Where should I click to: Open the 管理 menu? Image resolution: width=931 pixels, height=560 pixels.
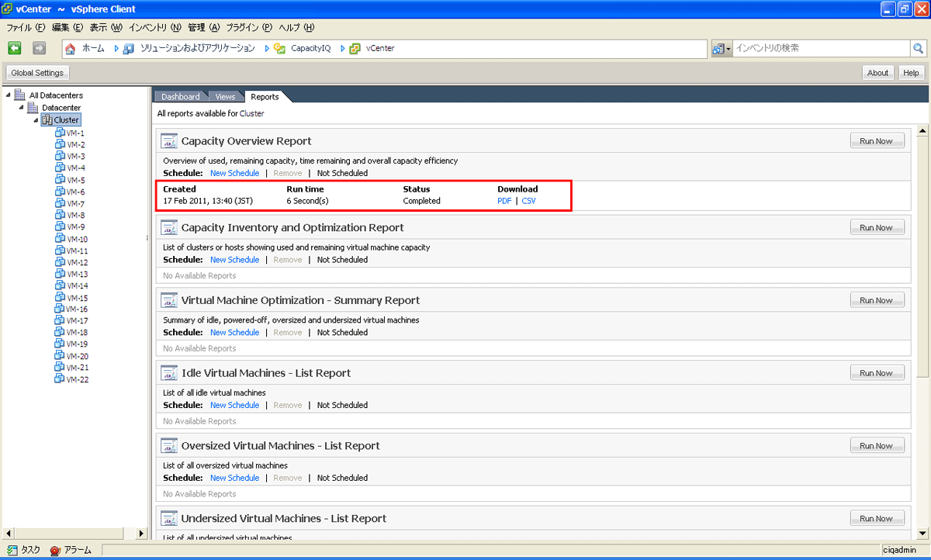click(204, 27)
